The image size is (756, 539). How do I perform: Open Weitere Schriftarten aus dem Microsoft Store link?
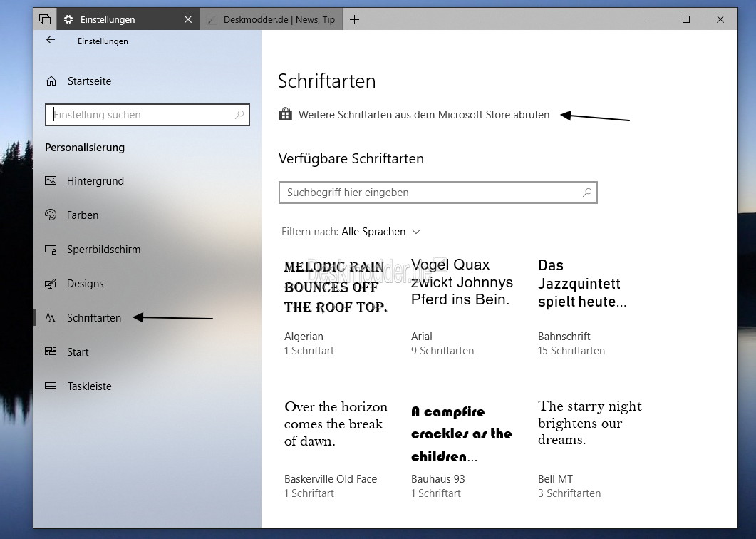423,115
